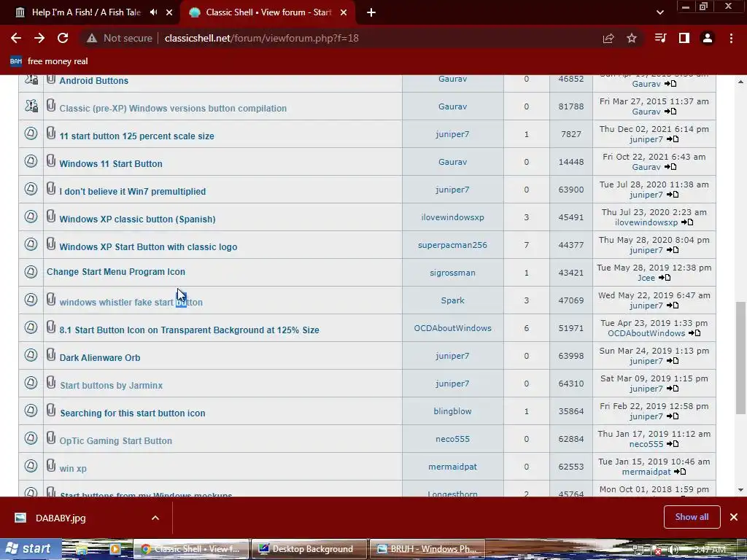Image resolution: width=747 pixels, height=560 pixels.
Task: Open Dark Alienware Orb topic
Action: point(99,357)
